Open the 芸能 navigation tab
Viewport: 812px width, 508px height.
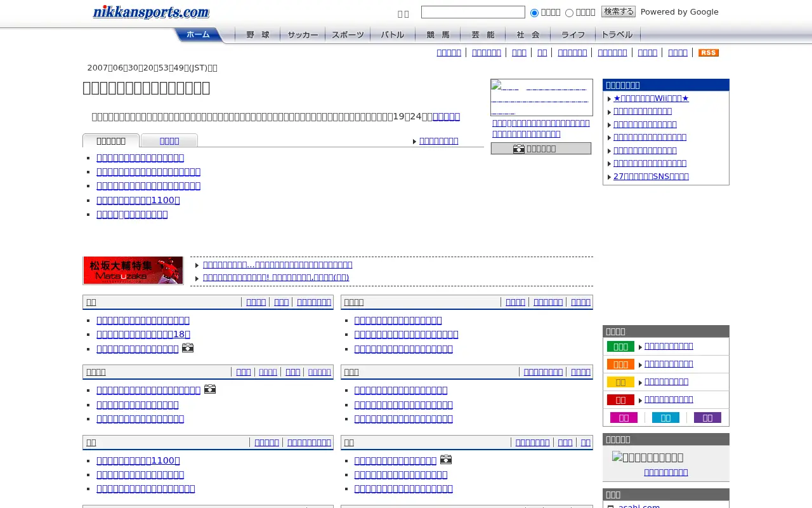click(x=483, y=35)
